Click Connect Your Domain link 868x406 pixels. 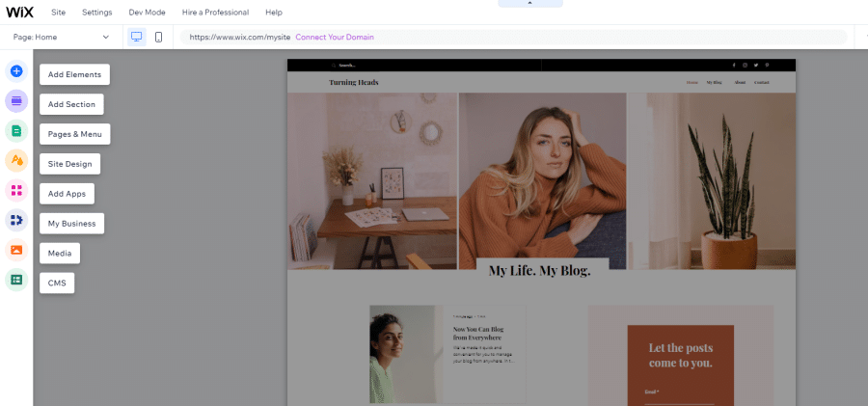[335, 37]
